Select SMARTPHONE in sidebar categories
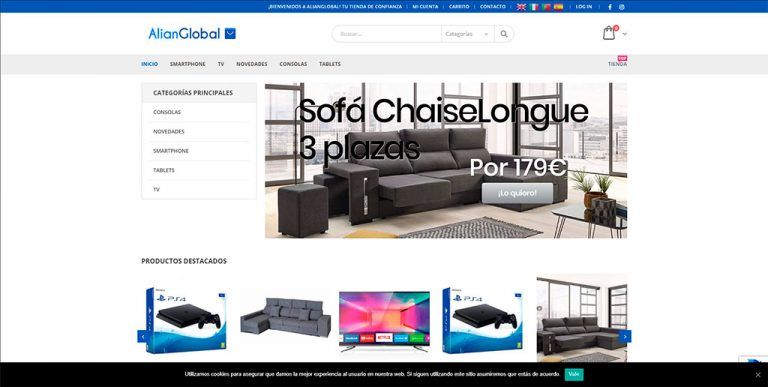Image resolution: width=768 pixels, height=387 pixels. click(x=170, y=151)
